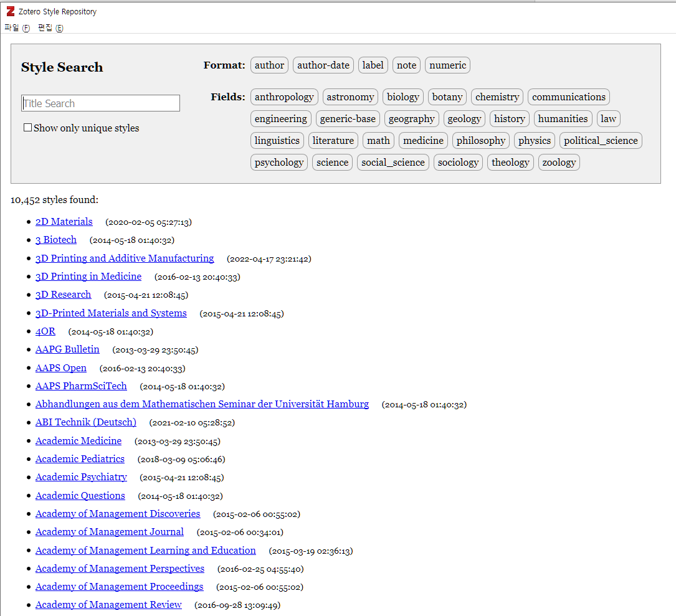Select the theology field tag

(510, 162)
